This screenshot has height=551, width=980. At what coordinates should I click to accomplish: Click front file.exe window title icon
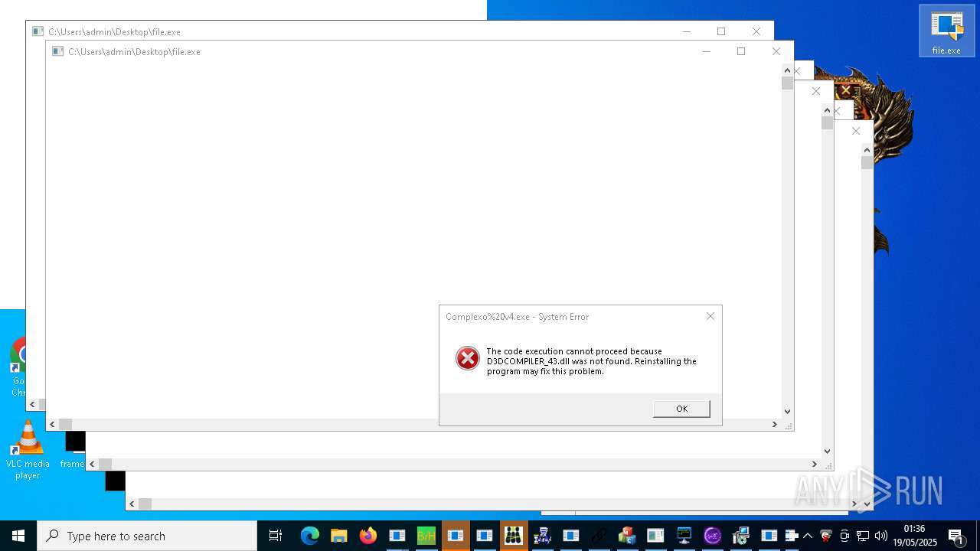coord(57,51)
